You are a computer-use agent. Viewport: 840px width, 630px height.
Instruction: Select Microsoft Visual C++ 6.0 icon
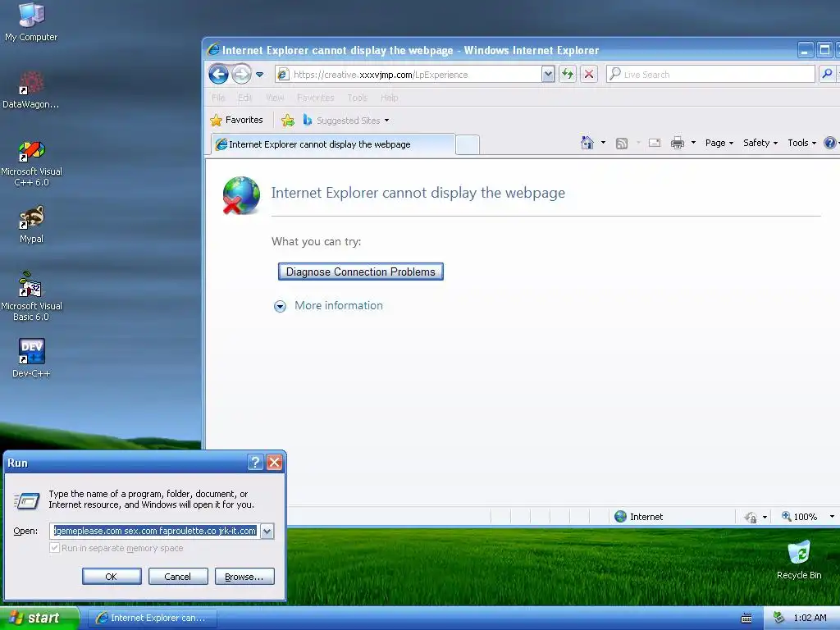coord(31,163)
